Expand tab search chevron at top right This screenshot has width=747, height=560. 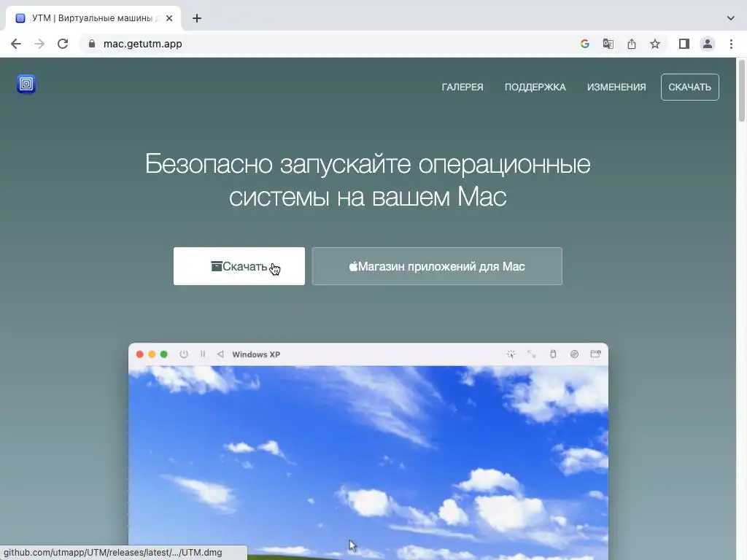click(x=731, y=18)
